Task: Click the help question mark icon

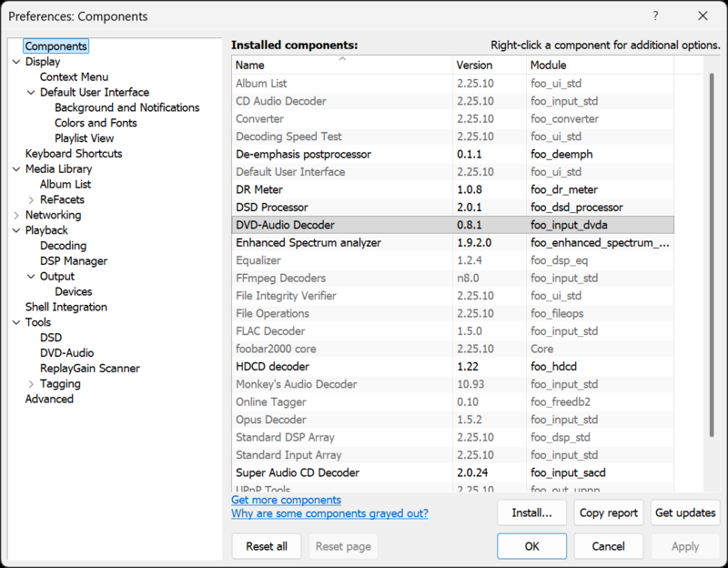Action: pyautogui.click(x=655, y=15)
